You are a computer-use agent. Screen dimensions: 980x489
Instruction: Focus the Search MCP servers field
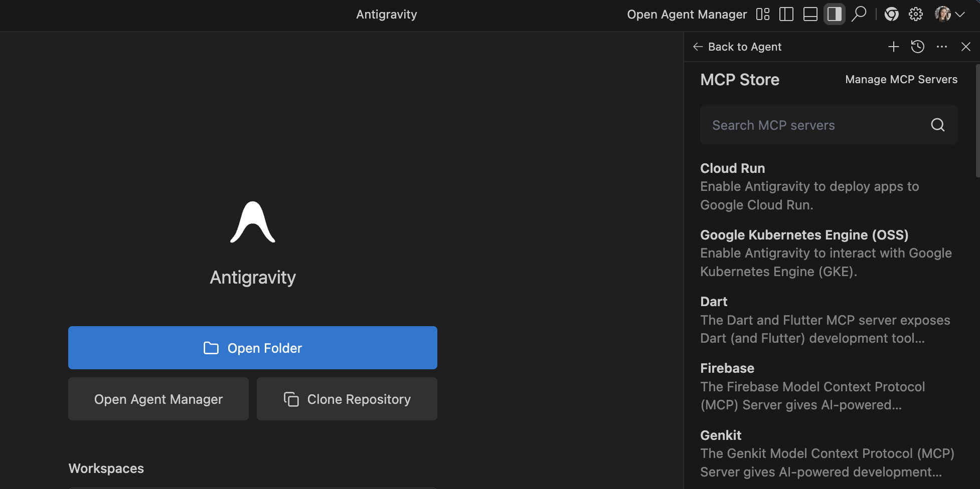pos(829,125)
